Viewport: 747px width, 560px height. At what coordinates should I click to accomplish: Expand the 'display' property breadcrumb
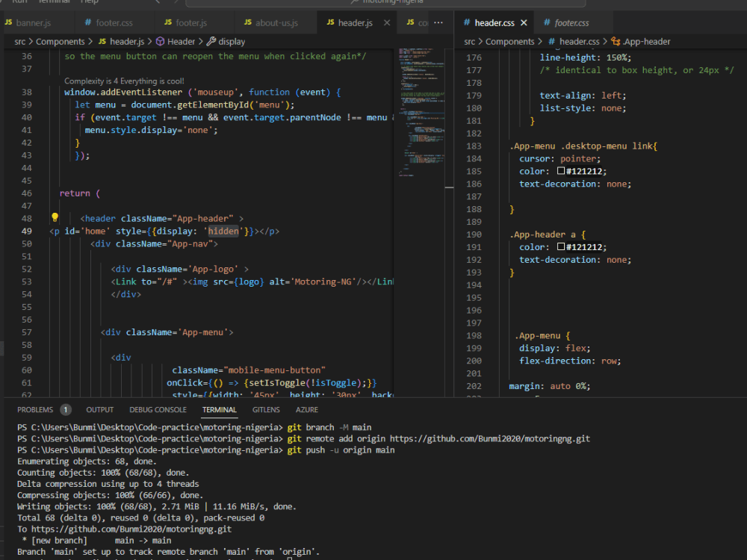(x=226, y=41)
